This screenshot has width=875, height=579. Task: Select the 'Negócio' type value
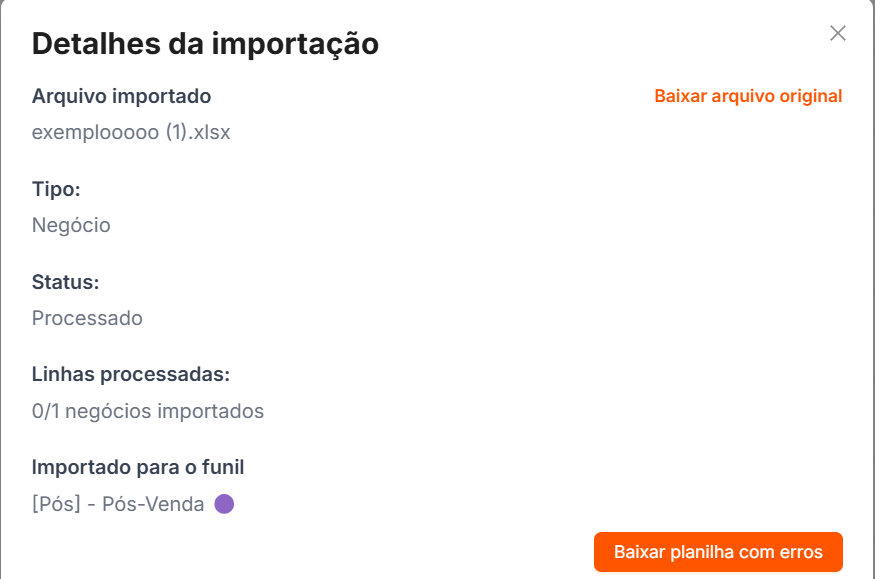tap(71, 225)
